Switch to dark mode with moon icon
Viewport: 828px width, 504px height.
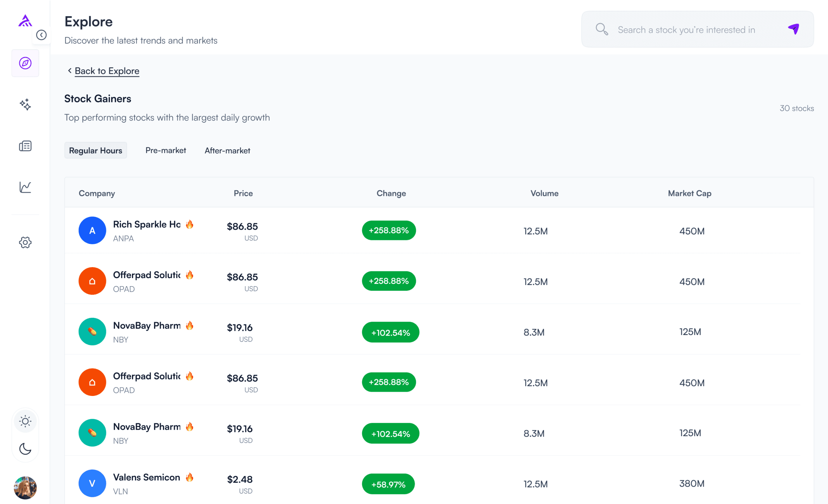point(25,449)
